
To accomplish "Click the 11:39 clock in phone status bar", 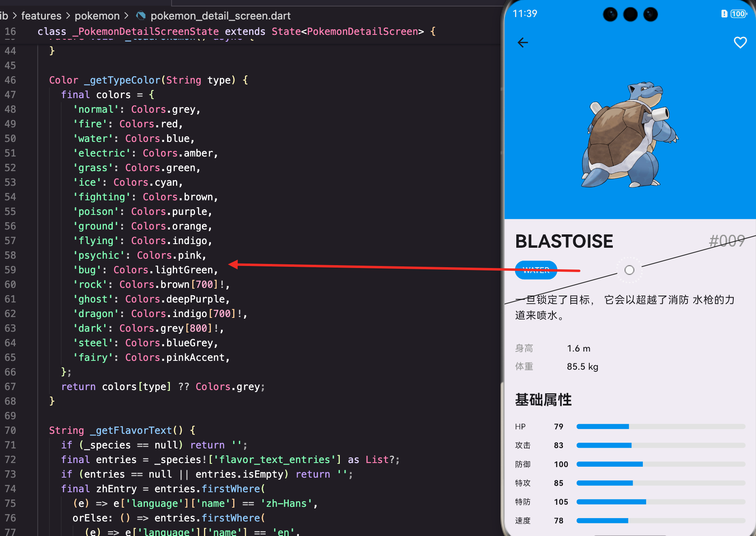I will point(525,14).
